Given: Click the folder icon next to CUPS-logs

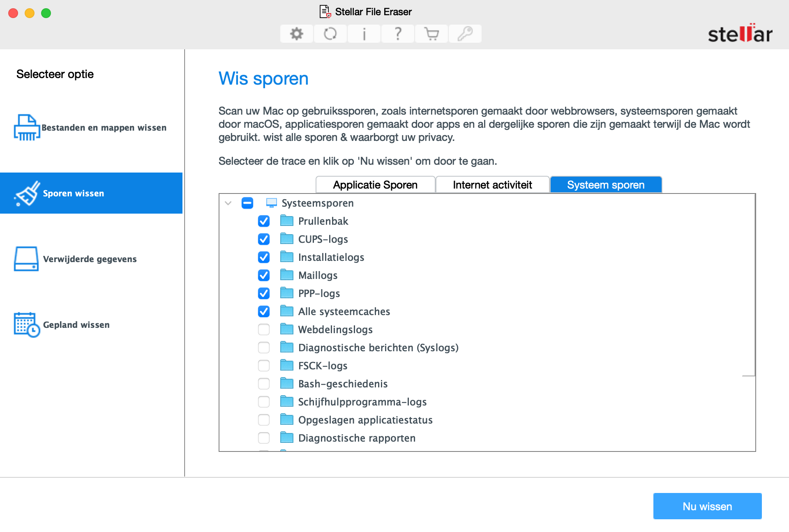Looking at the screenshot, I should [x=287, y=239].
